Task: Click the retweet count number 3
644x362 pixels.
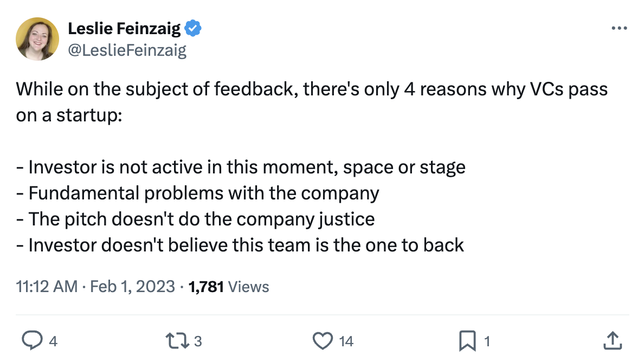Action: (x=198, y=341)
